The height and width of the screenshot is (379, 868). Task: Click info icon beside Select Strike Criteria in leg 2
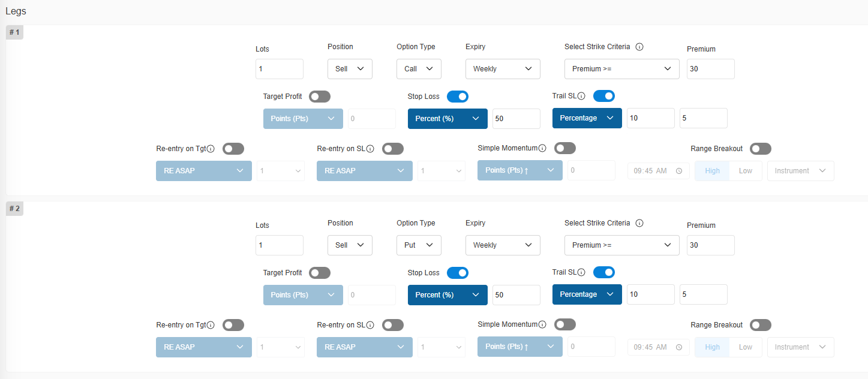[x=639, y=223]
